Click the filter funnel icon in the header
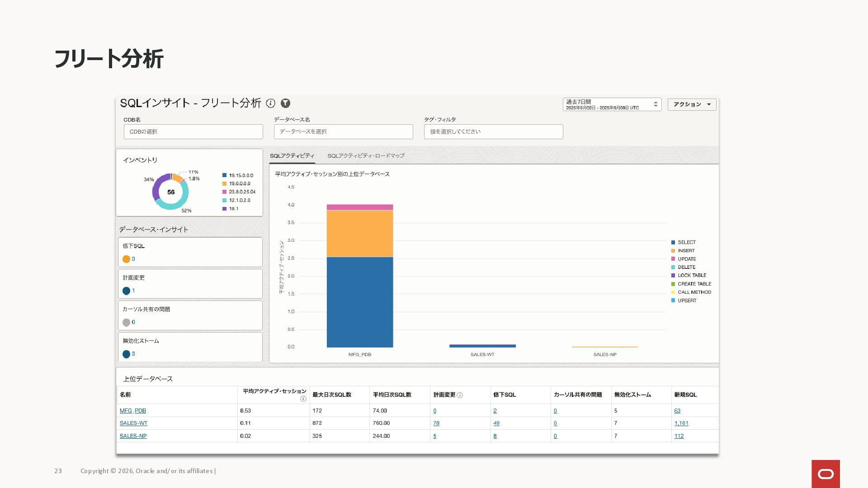Viewport: 868px width, 488px height. 285,103
